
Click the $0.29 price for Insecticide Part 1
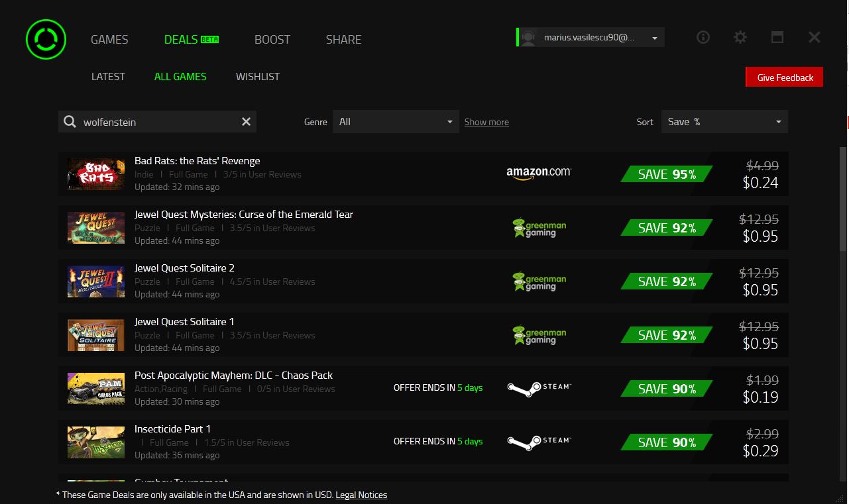760,451
